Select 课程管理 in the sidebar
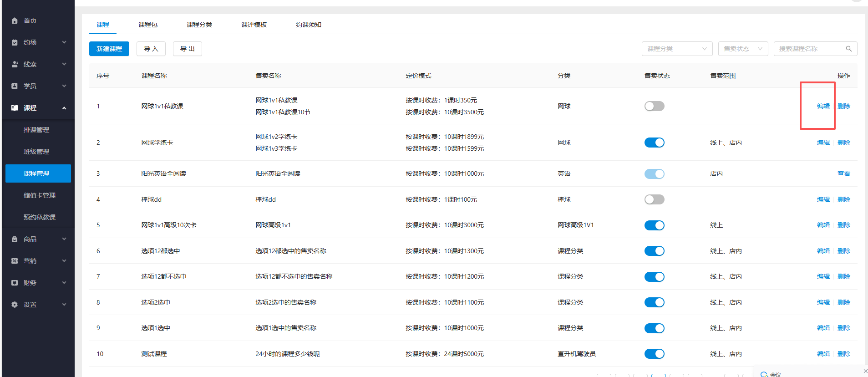The width and height of the screenshot is (868, 377). (x=38, y=173)
